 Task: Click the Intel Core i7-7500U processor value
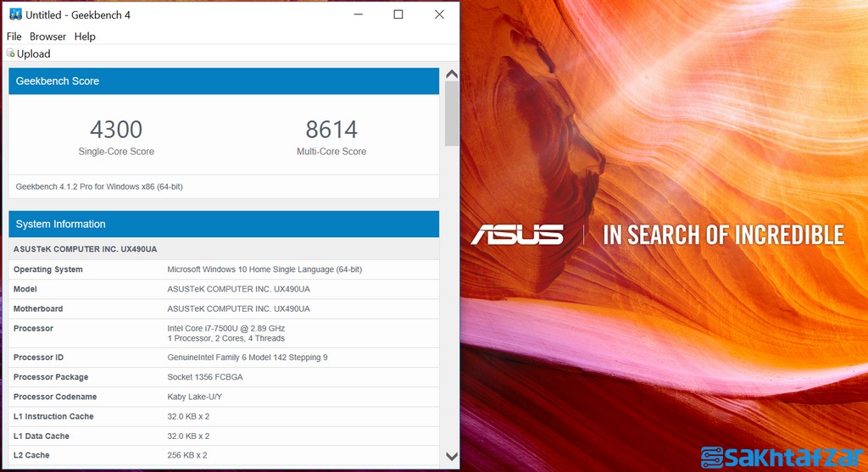click(225, 328)
